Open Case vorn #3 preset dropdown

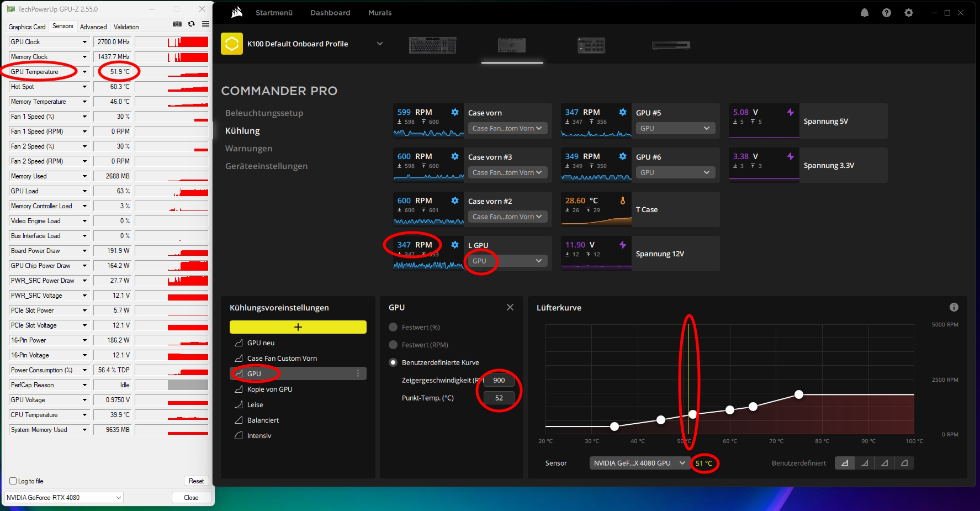[508, 172]
